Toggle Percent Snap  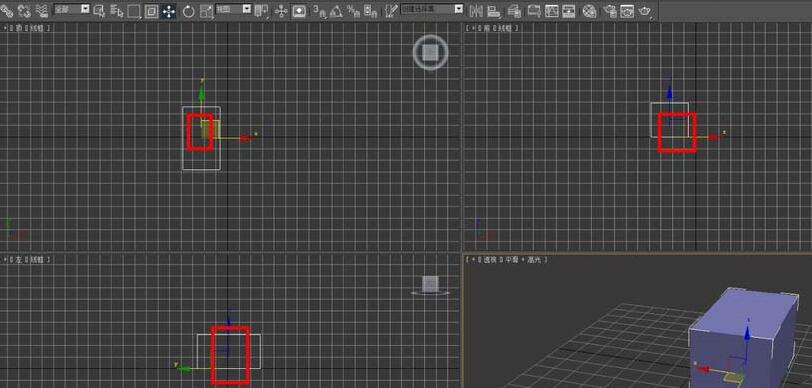point(354,11)
